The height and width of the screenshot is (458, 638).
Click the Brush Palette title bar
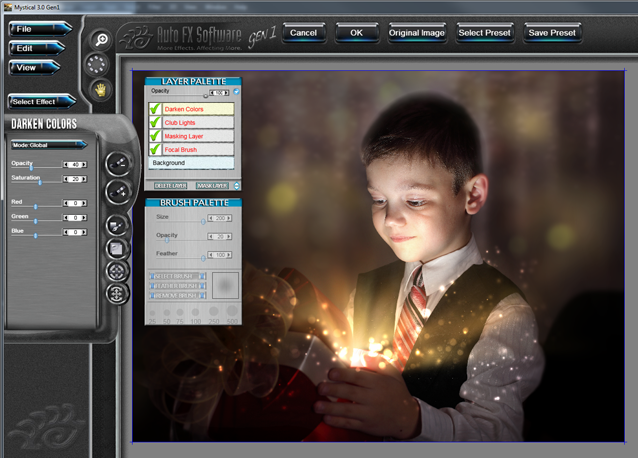(x=194, y=203)
